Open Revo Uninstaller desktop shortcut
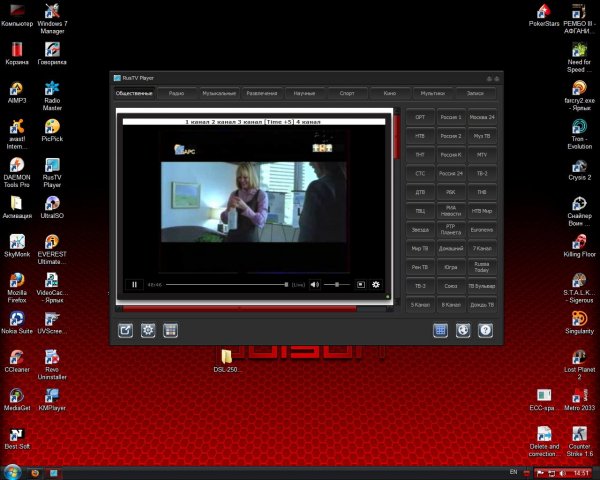This screenshot has height=480, width=600. [x=52, y=365]
